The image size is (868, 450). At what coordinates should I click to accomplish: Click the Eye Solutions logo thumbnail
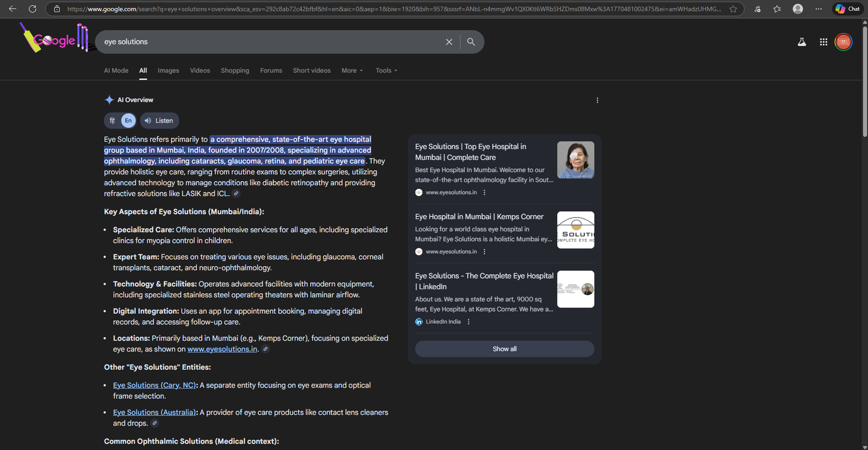(576, 230)
